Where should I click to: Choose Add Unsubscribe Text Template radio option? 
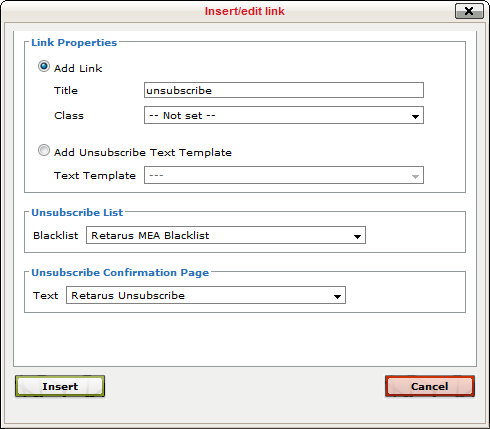[44, 150]
